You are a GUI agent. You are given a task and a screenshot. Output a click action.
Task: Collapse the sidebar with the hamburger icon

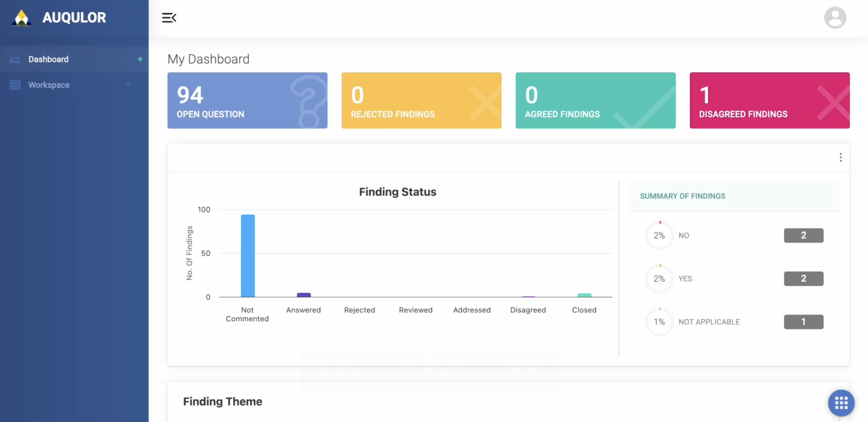[169, 18]
